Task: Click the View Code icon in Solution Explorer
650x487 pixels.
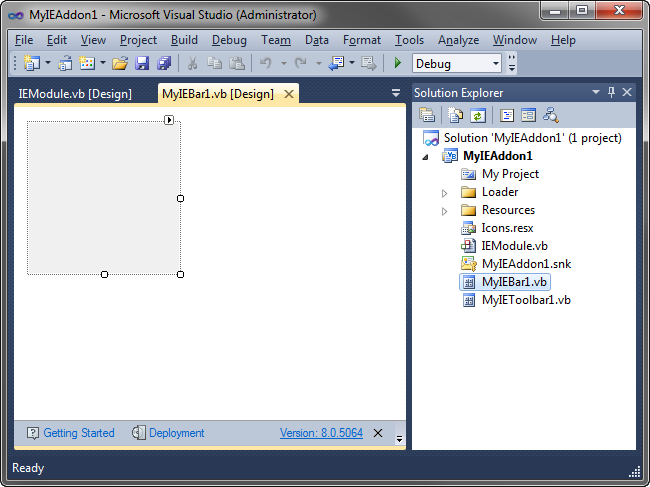Action: click(x=507, y=115)
